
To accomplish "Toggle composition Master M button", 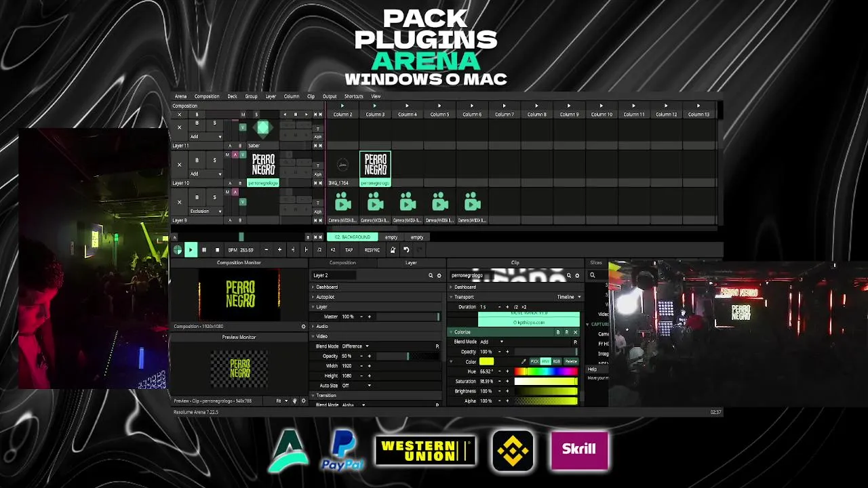I will click(243, 115).
